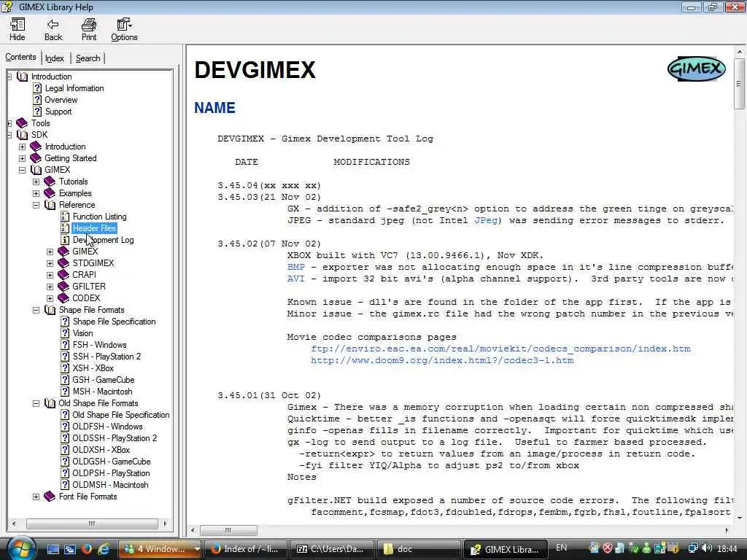
Task: Expand the Tutorials node
Action: 36,182
